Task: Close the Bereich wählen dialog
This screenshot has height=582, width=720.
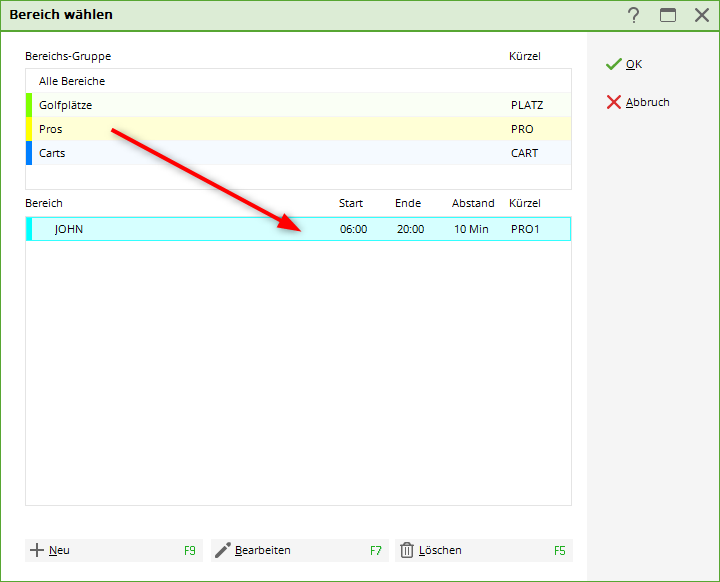Action: [701, 15]
